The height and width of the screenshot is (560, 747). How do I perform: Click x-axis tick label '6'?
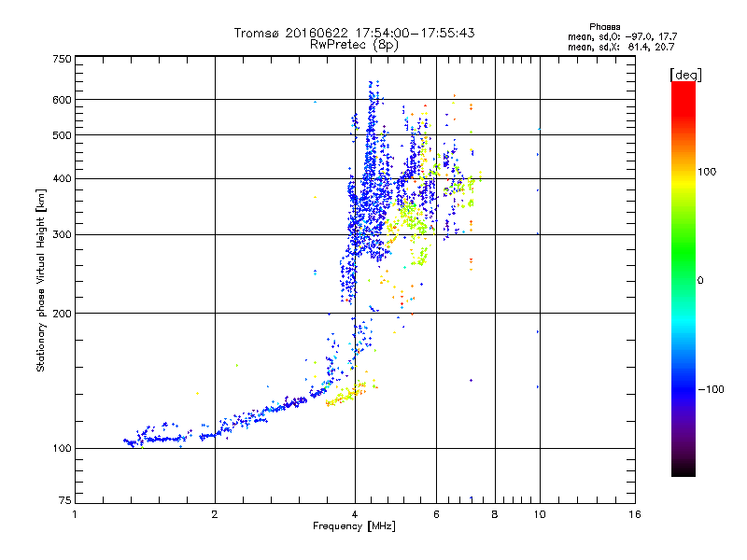[436, 514]
